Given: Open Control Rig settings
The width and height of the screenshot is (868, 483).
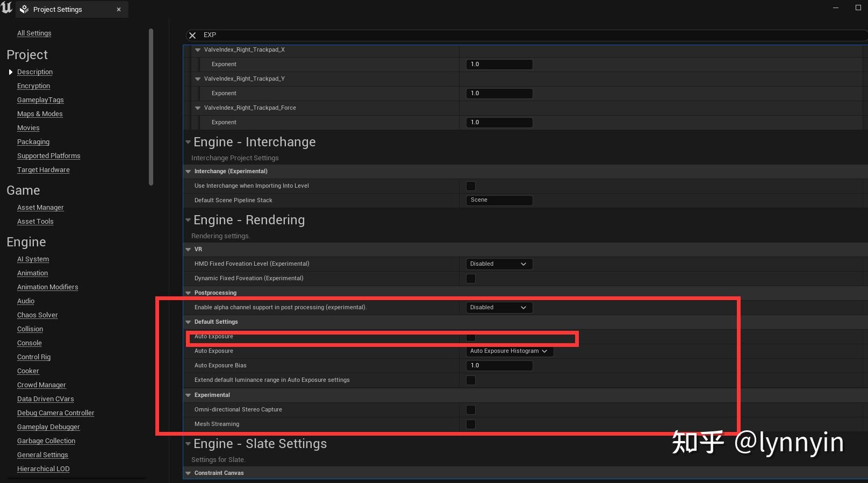Looking at the screenshot, I should point(34,357).
